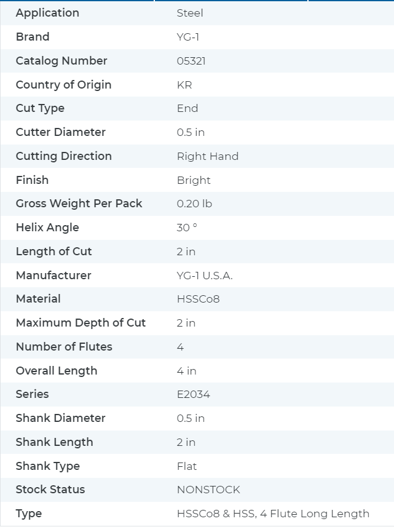The image size is (394, 532).
Task: Select the Steel application value
Action: [190, 13]
